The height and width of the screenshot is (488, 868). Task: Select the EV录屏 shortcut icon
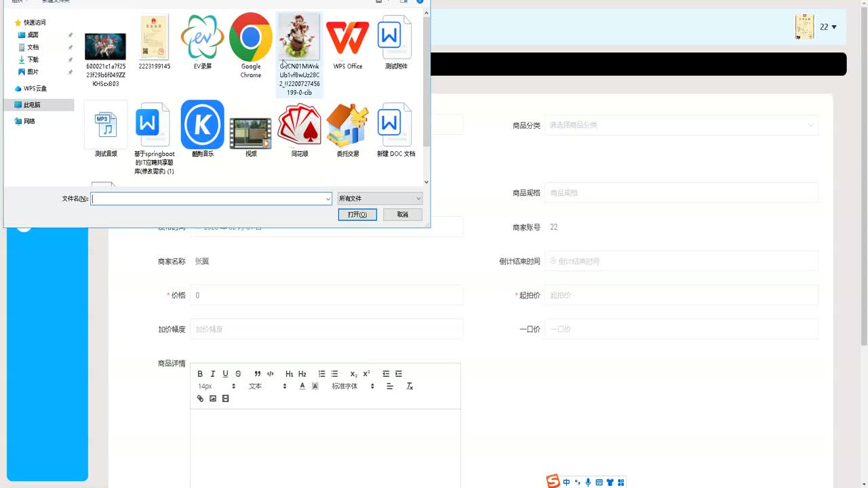click(x=202, y=42)
